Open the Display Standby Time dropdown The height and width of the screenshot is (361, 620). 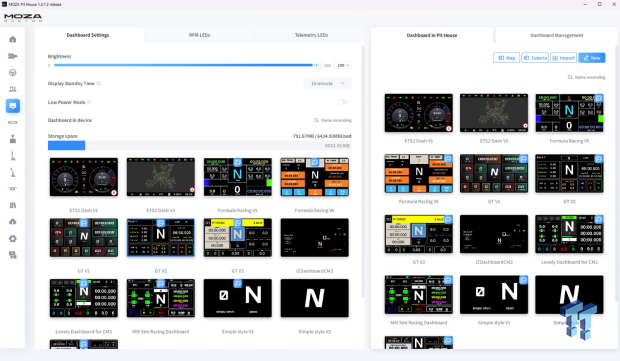(327, 83)
